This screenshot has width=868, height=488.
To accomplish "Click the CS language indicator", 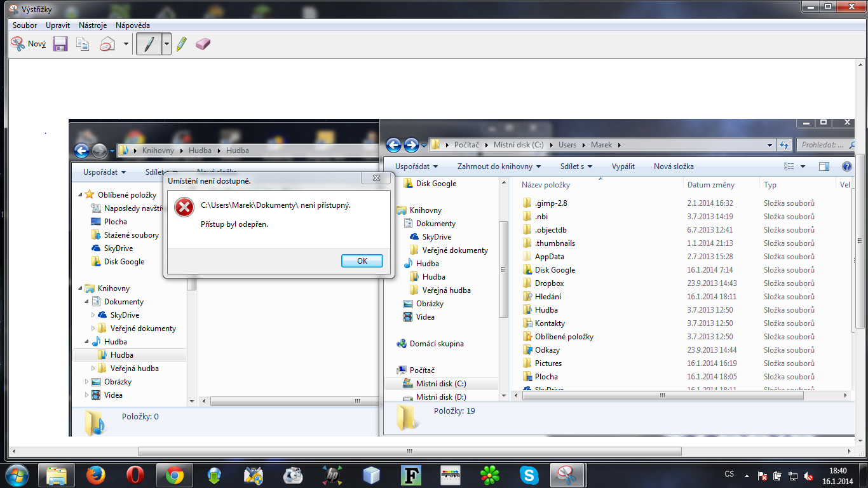I will [x=729, y=474].
